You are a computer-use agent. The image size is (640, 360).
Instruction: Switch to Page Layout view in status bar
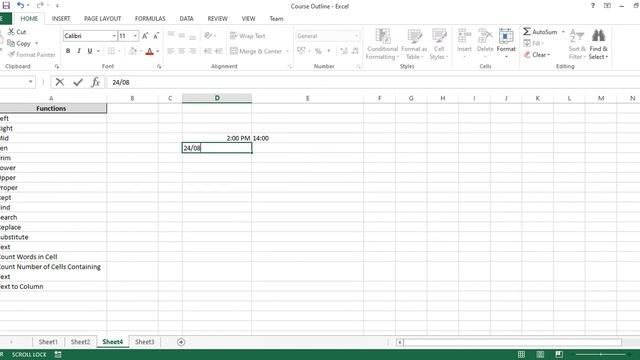(540, 354)
